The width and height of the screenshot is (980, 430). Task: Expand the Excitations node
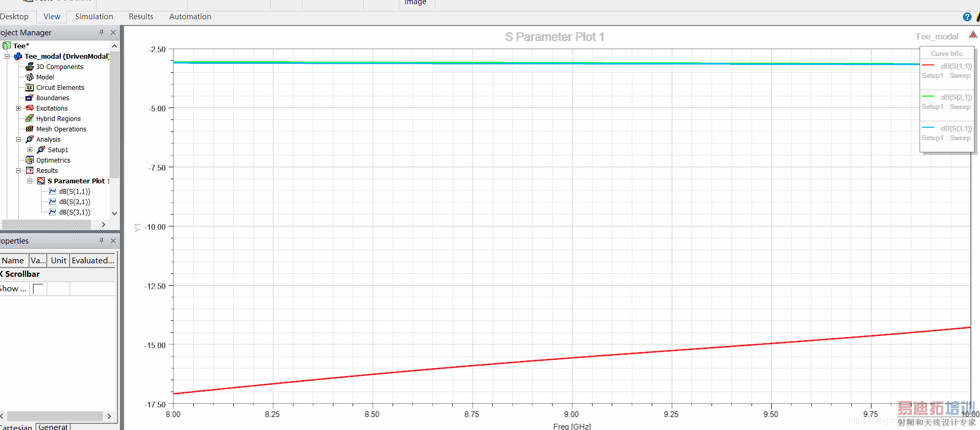click(19, 108)
